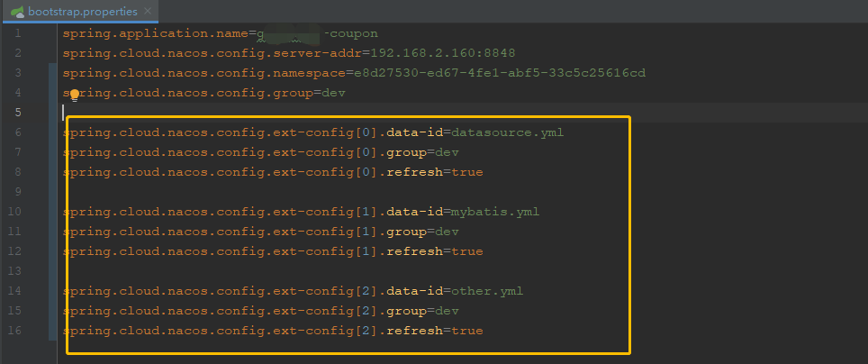Select the bootstrap.properties editor tab
This screenshot has width=868, height=364.
click(x=81, y=11)
